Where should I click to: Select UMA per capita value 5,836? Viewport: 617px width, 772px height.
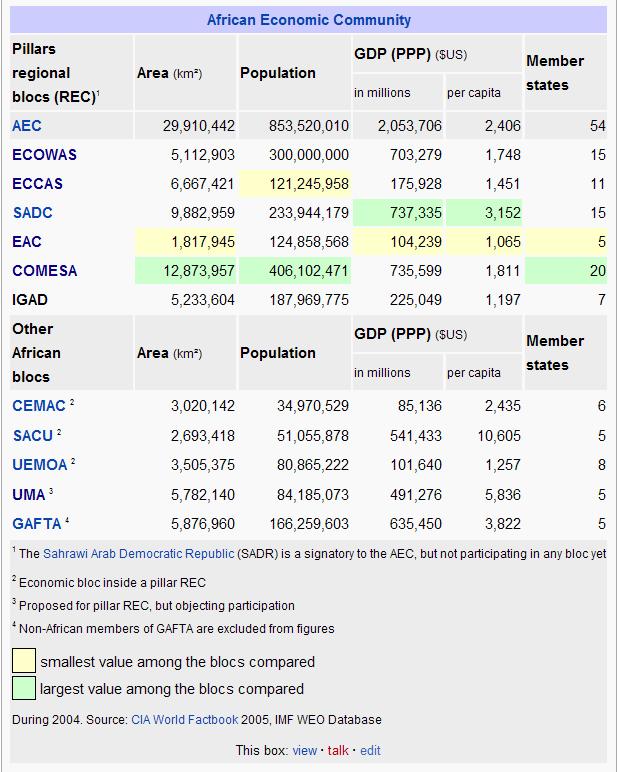(503, 494)
